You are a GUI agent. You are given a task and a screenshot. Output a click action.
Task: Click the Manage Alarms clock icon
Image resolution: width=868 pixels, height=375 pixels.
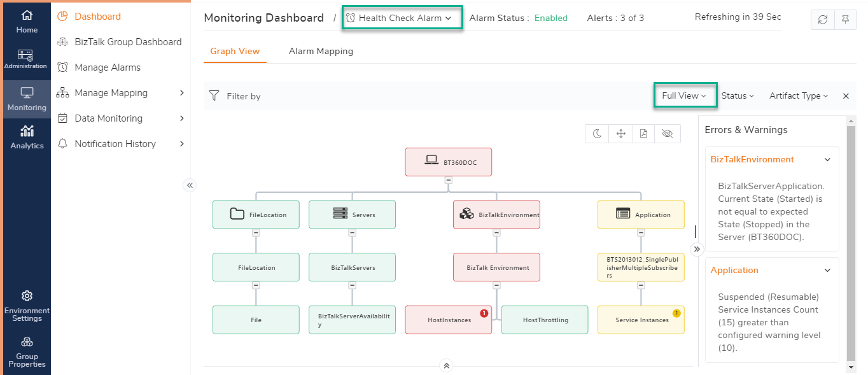[62, 67]
